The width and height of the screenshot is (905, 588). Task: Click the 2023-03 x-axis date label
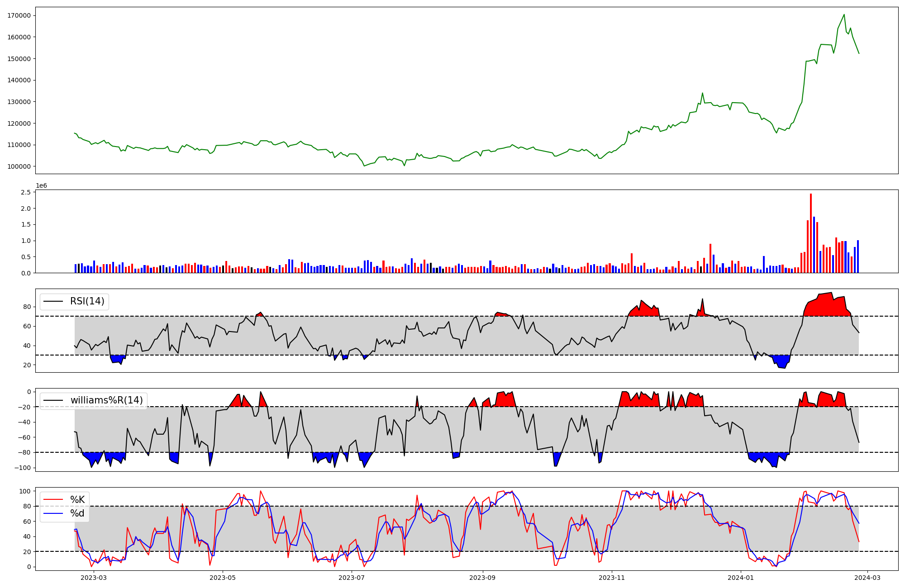[94, 578]
